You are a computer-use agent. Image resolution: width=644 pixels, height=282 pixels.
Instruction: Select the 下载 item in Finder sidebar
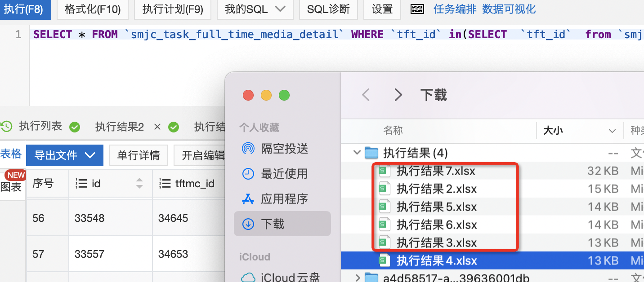tap(282, 224)
